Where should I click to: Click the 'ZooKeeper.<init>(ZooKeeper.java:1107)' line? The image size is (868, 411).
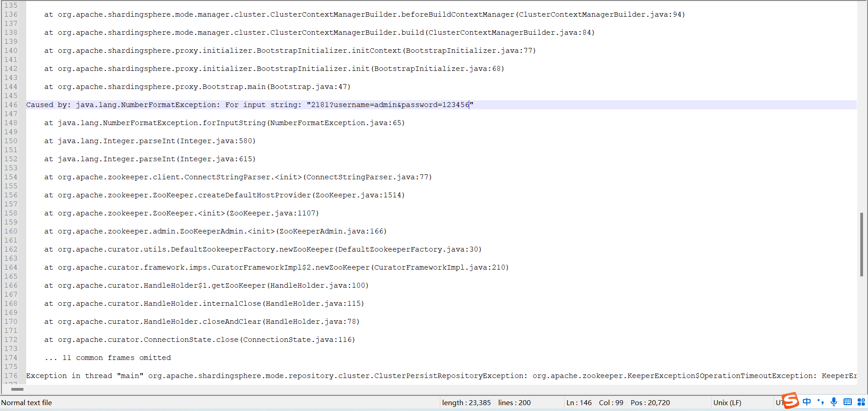[181, 213]
